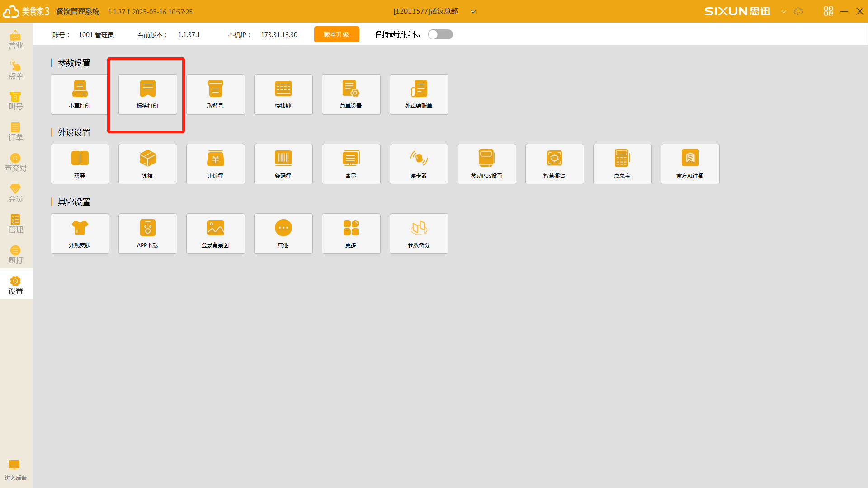Click 进入后台 to enter back office

click(15, 470)
